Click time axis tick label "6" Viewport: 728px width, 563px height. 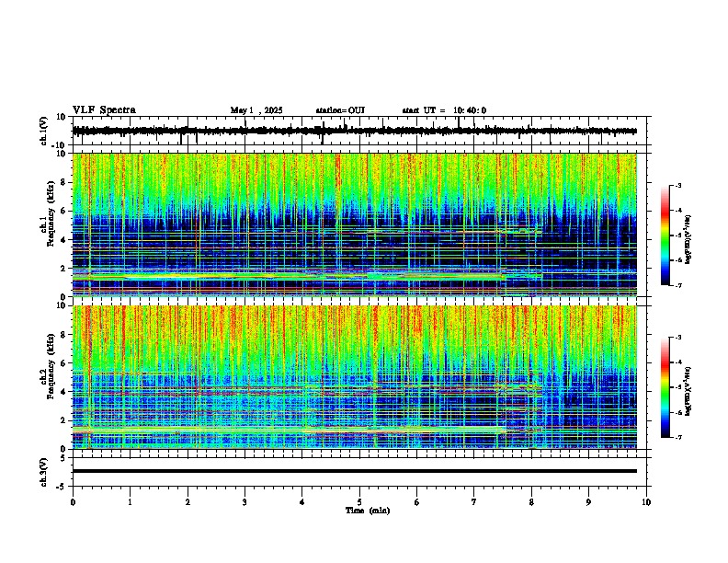[x=416, y=502]
